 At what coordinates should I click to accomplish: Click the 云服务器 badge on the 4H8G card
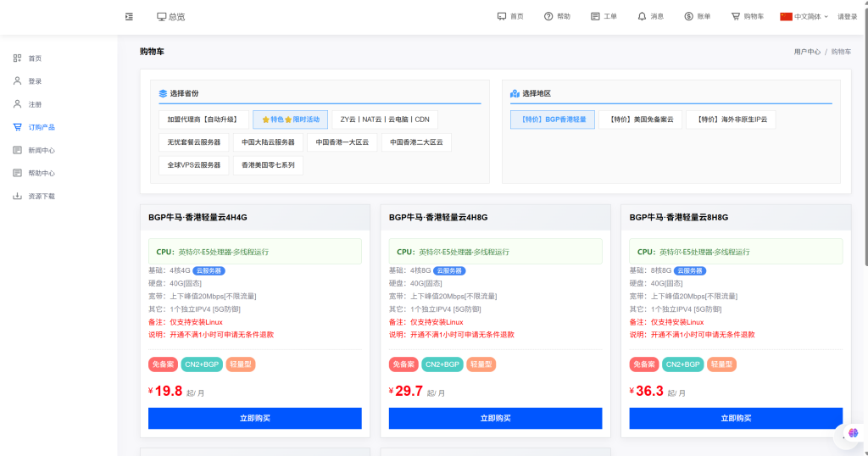pyautogui.click(x=449, y=270)
